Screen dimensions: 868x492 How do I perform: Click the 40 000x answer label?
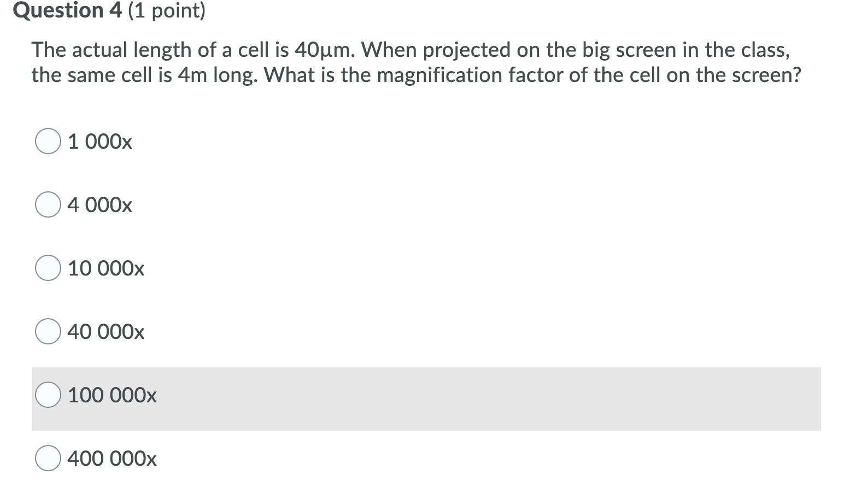(x=105, y=332)
